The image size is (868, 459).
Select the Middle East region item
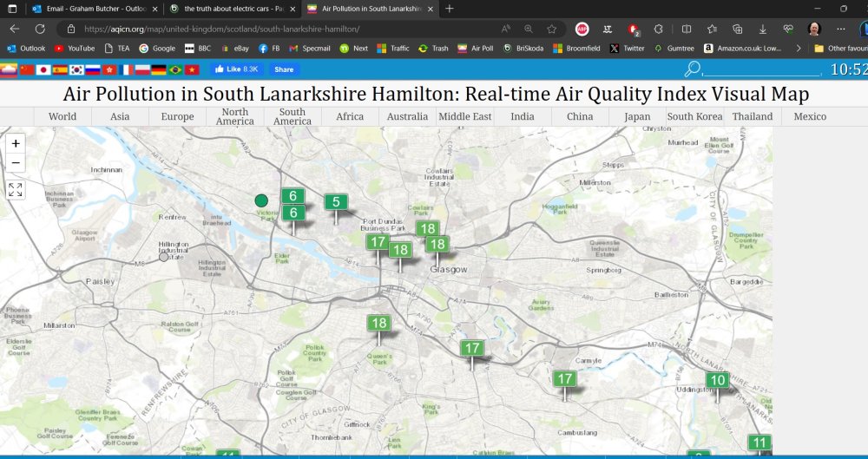[x=465, y=117]
